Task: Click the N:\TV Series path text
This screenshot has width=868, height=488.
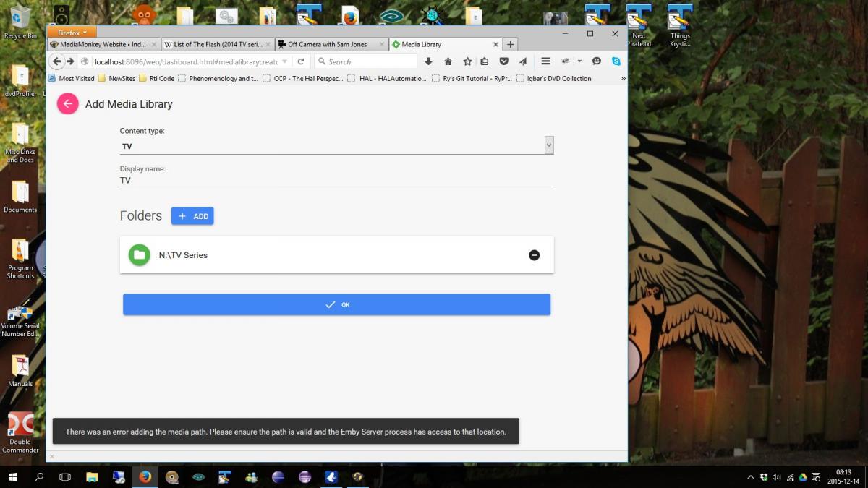Action: 183,255
